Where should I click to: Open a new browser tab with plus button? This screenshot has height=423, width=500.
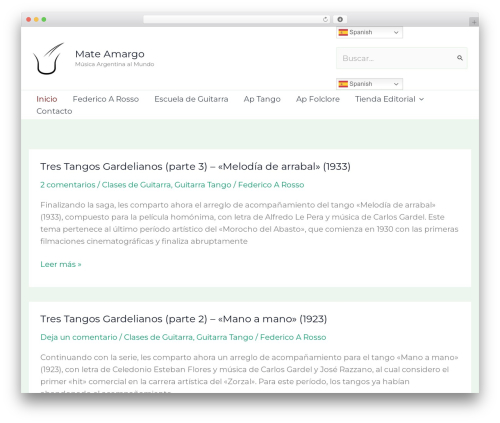click(x=474, y=22)
